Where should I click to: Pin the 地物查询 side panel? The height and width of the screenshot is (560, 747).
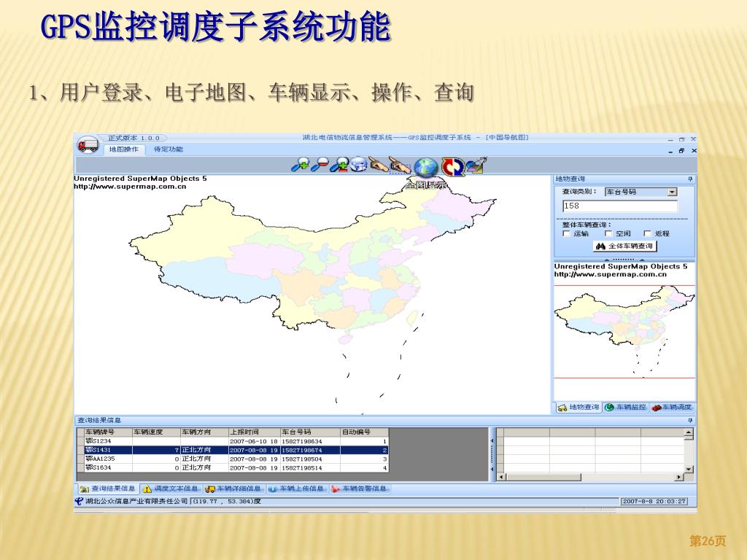tap(690, 179)
